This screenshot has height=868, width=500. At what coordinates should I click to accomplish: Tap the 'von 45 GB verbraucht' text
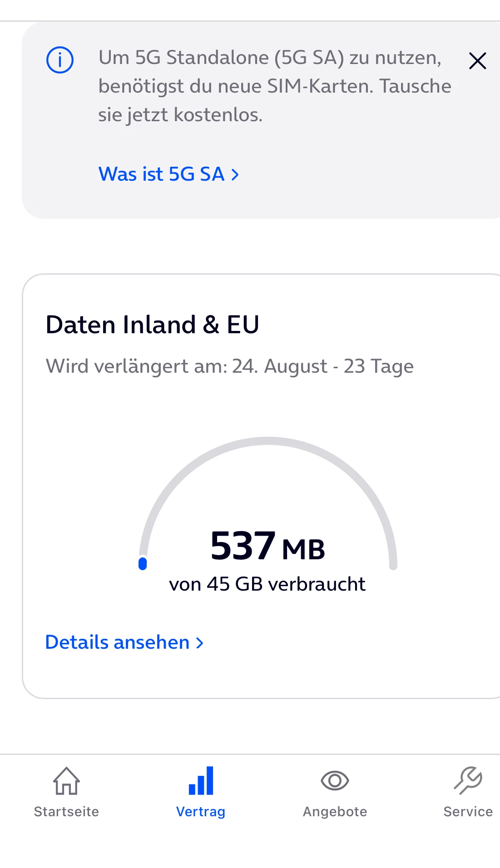coord(267,584)
